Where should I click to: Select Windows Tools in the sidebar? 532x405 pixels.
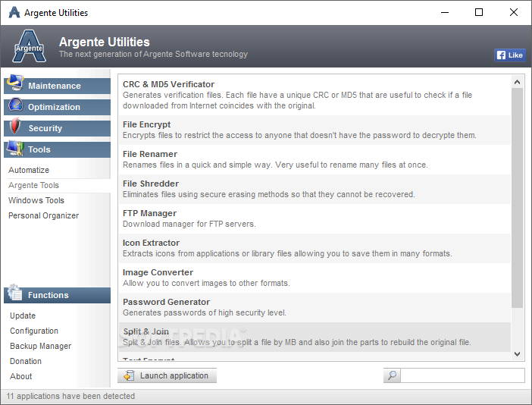point(36,200)
